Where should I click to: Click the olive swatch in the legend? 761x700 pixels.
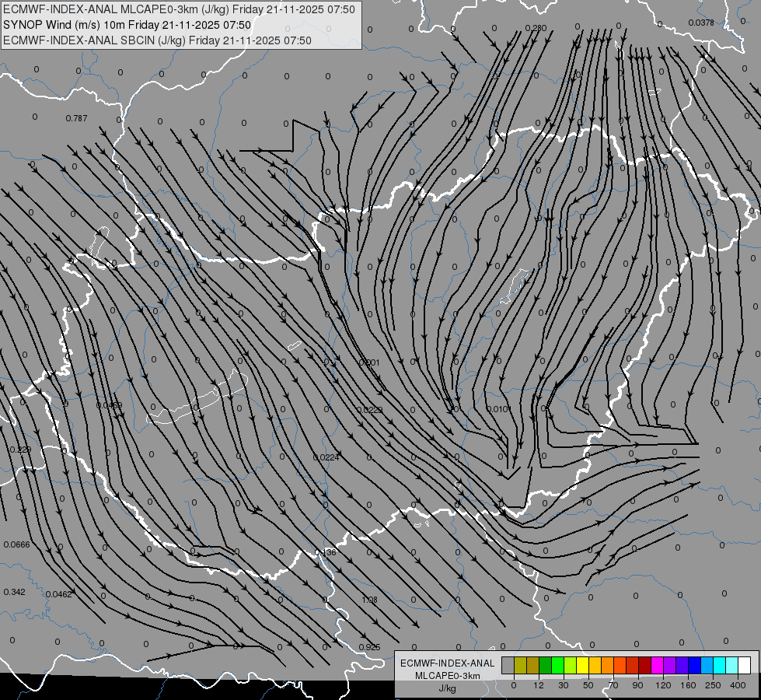[x=520, y=666]
